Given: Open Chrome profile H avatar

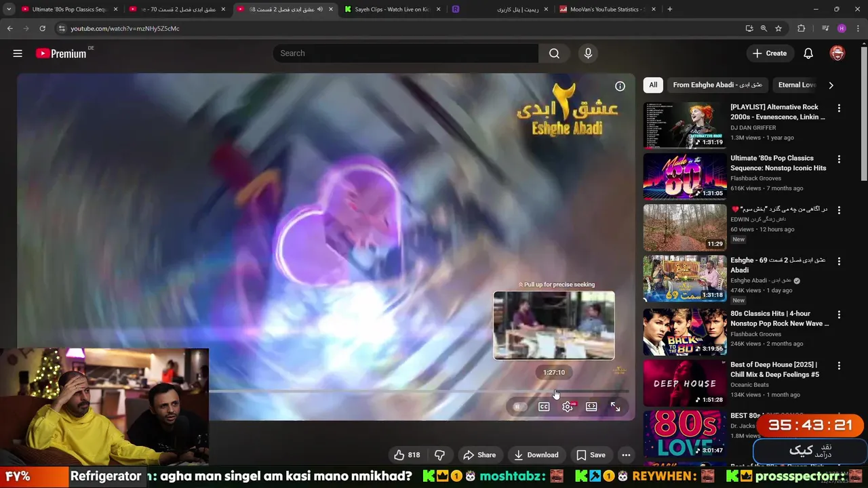Looking at the screenshot, I should (842, 28).
